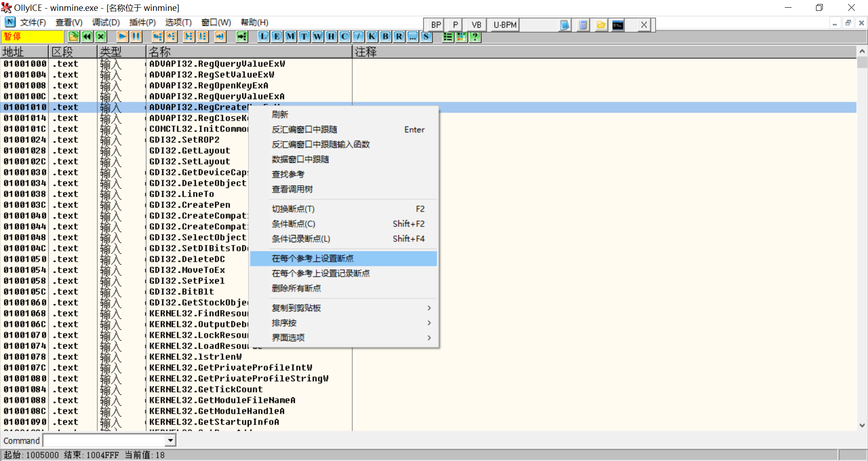Screen dimensions: 868x461
Task: Click the blue notepad icon in floating toolbar
Action: click(x=565, y=25)
